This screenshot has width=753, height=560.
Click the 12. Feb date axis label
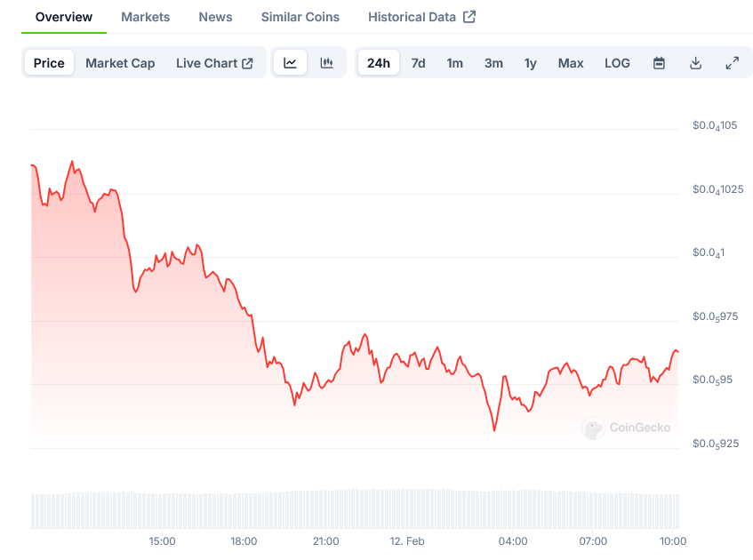[407, 541]
